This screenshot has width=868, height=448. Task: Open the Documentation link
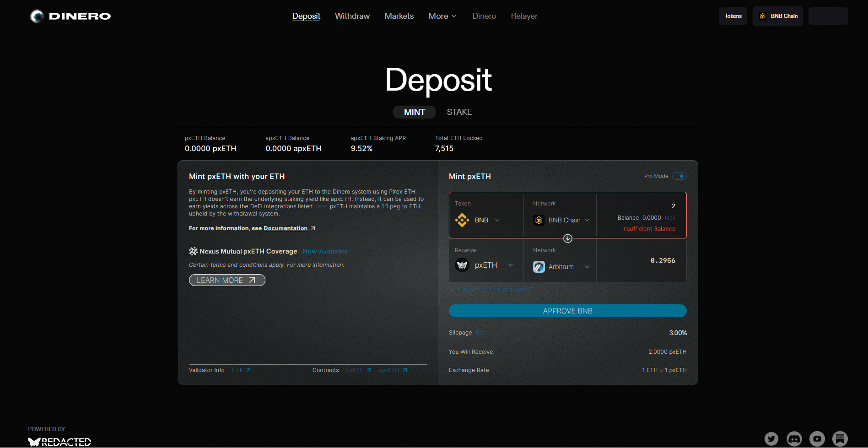click(x=286, y=228)
